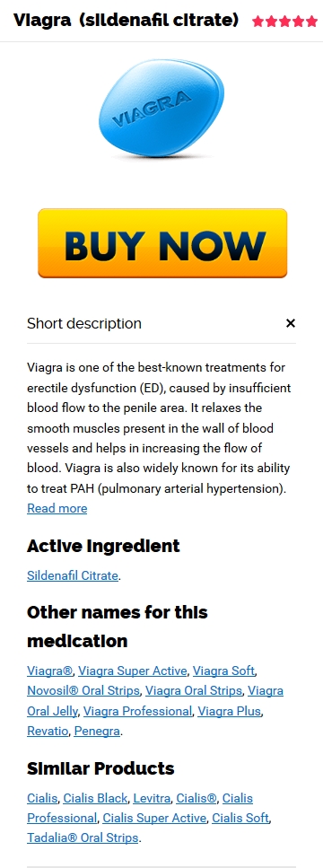Image resolution: width=323 pixels, height=868 pixels.
Task: Click the Viagra (sildenafil citrate) page title
Action: pos(127,21)
